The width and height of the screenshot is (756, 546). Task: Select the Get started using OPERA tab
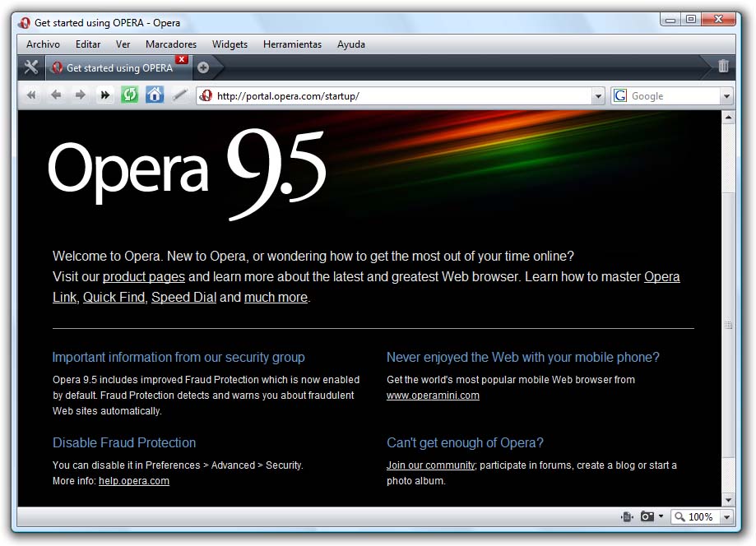[118, 68]
